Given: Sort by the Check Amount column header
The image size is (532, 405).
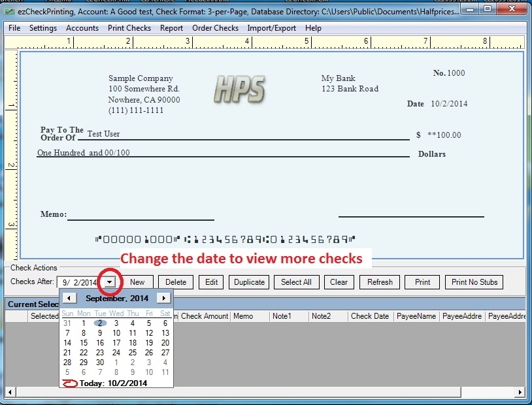Looking at the screenshot, I should pyautogui.click(x=205, y=316).
